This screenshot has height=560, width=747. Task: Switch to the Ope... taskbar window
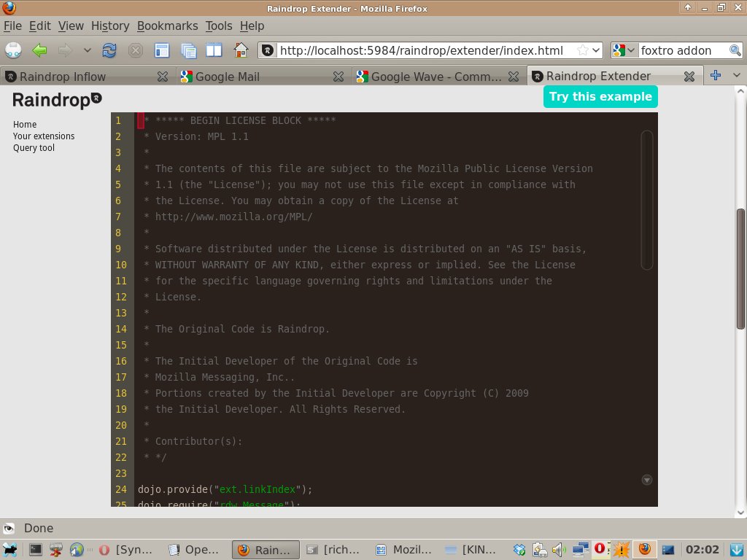pos(195,550)
